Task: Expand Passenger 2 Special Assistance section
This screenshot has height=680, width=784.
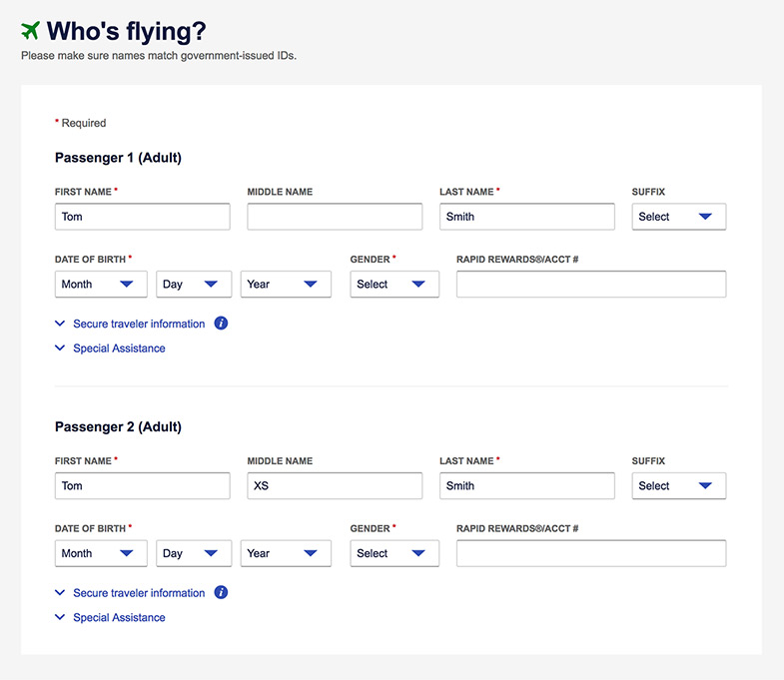Action: [118, 618]
